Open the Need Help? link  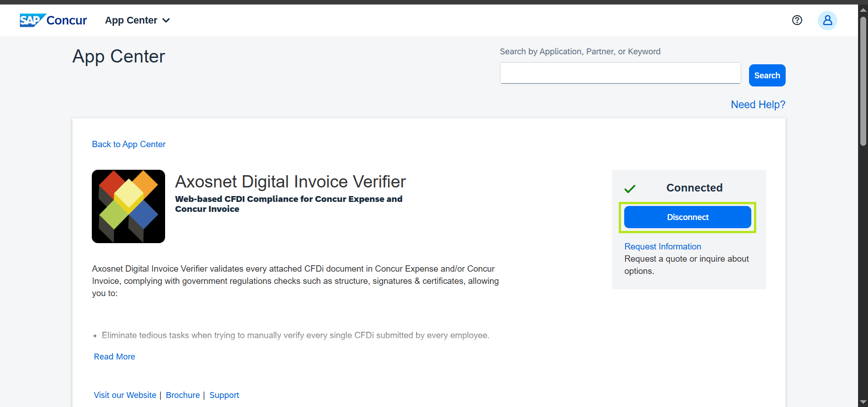coord(758,105)
